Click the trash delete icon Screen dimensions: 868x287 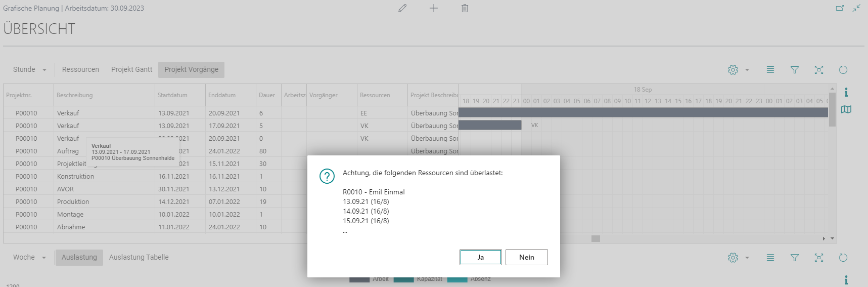point(465,8)
